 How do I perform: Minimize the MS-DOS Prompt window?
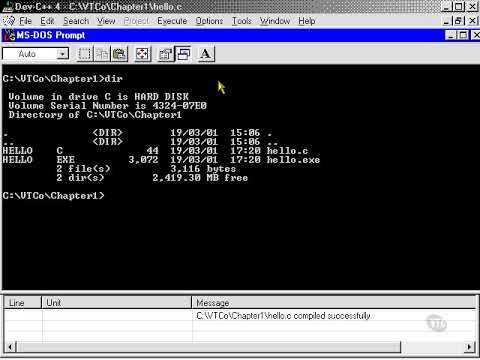tap(451, 35)
